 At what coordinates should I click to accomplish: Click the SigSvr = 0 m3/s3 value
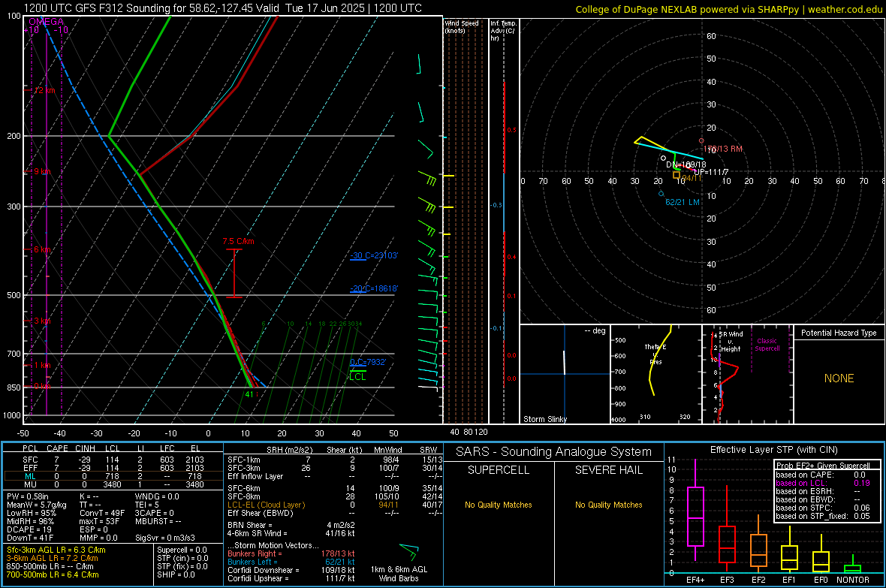tap(165, 538)
